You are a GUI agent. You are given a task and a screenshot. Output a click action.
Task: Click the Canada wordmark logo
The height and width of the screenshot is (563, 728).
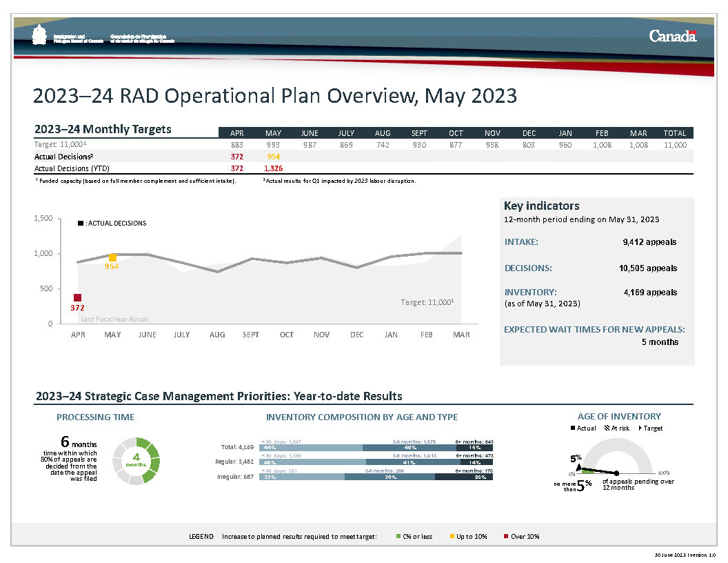tap(672, 37)
